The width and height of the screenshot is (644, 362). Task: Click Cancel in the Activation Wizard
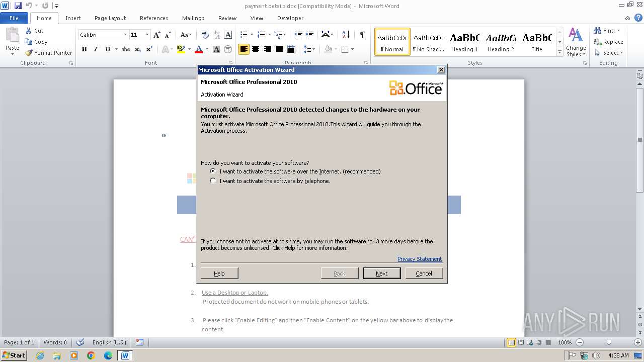click(x=424, y=274)
